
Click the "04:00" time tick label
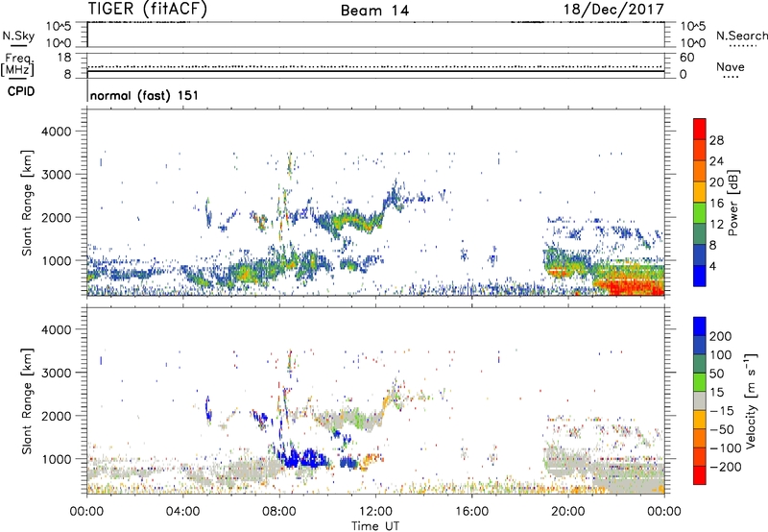tap(182, 512)
